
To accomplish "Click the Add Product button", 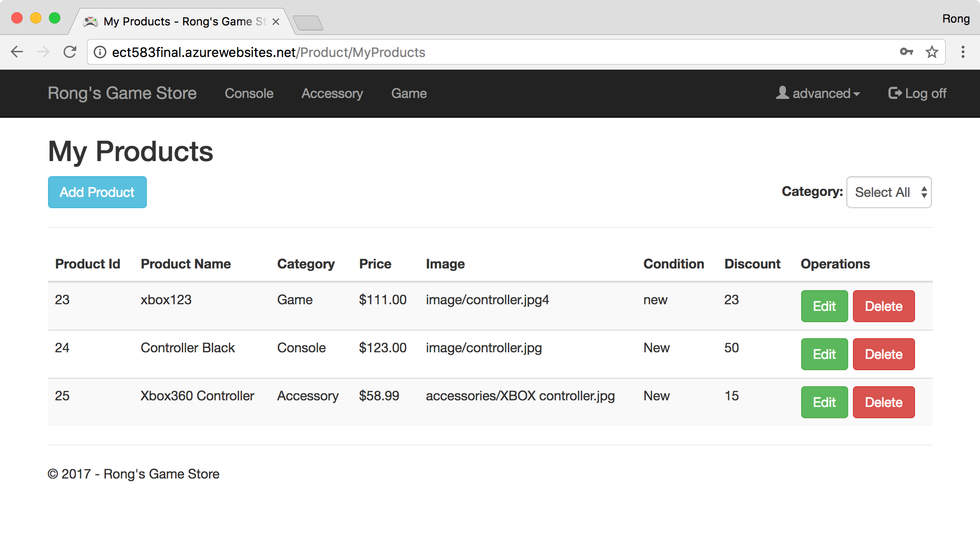I will tap(97, 192).
